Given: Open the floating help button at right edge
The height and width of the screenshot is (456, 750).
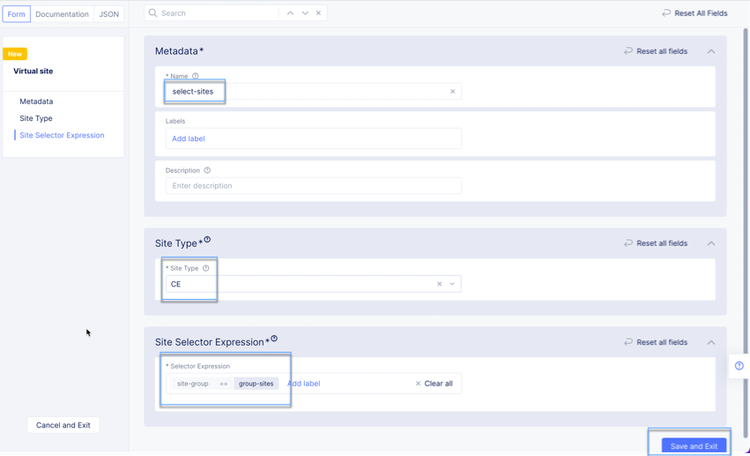Looking at the screenshot, I should click(739, 366).
